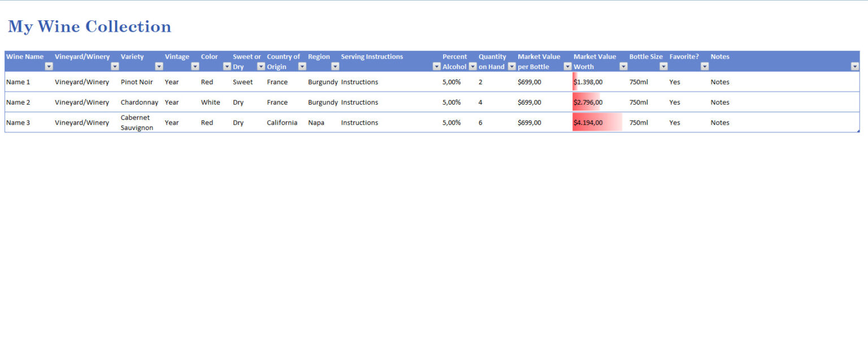Select the Pinot Noir variety cell

click(x=137, y=81)
